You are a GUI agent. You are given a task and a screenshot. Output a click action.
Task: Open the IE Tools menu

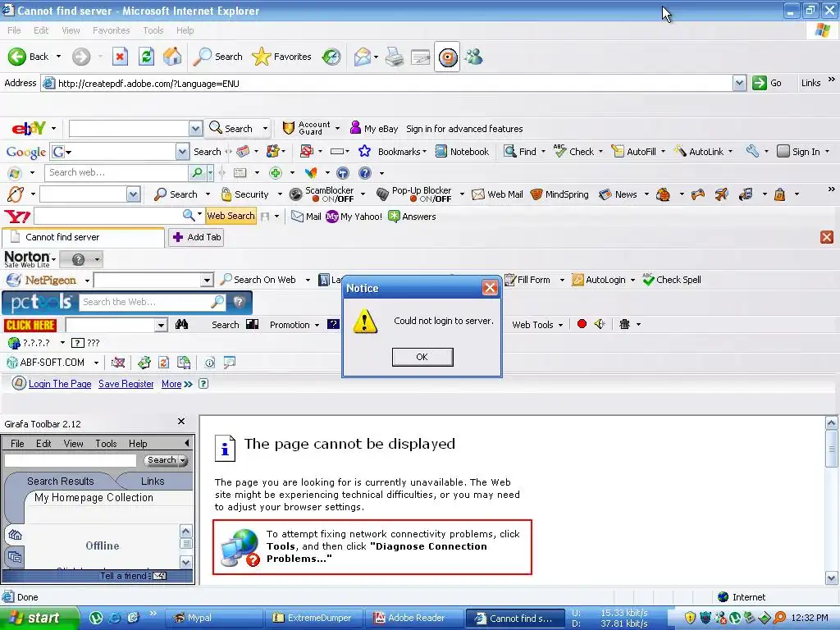coord(153,30)
